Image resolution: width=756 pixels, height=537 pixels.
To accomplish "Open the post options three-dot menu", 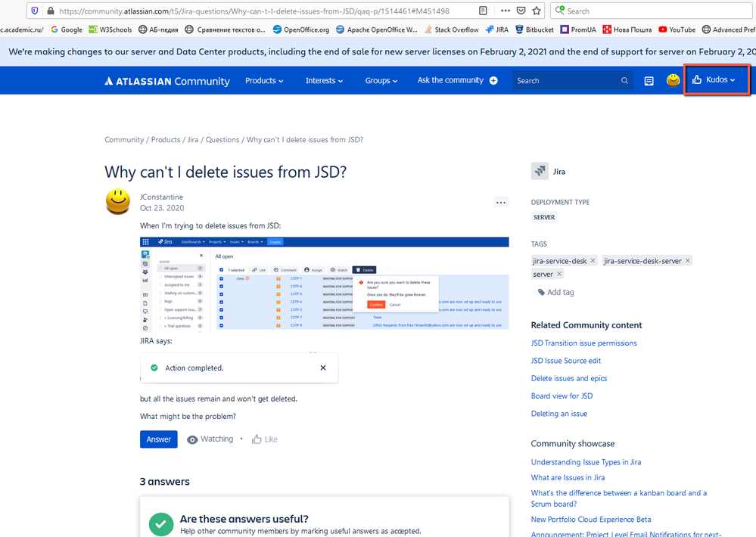I will [x=501, y=203].
